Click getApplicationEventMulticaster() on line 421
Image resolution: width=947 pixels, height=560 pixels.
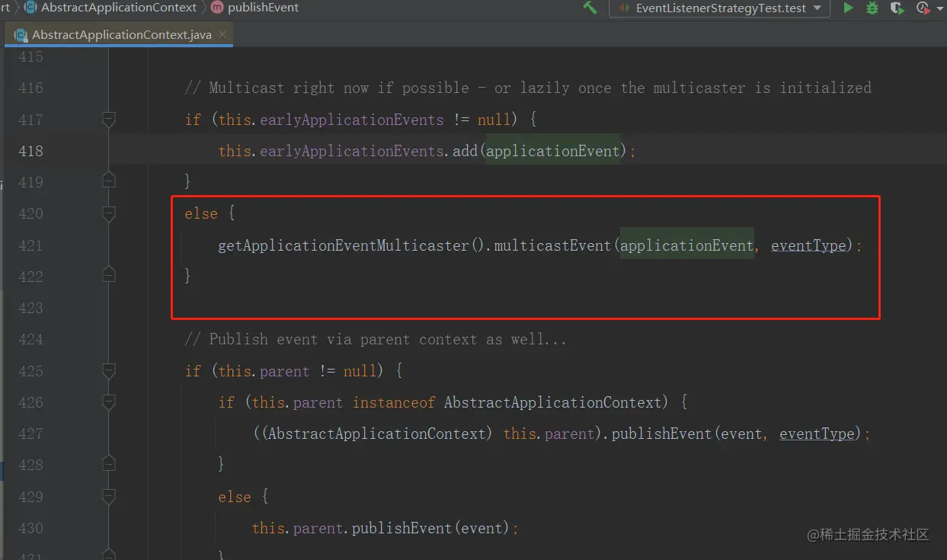(x=352, y=245)
